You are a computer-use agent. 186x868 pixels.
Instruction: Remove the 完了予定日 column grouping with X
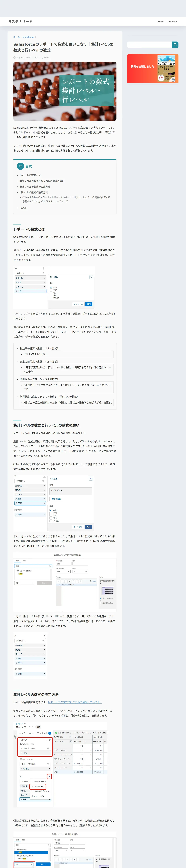(x=49, y=769)
